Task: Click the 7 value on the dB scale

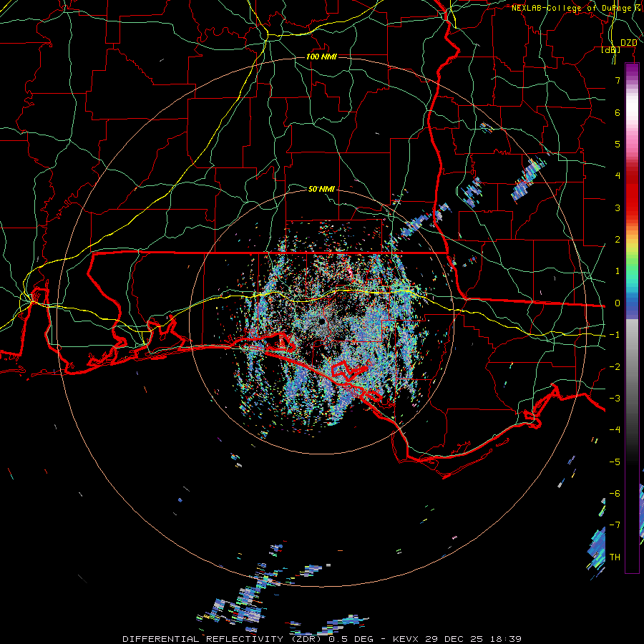Action: point(618,80)
